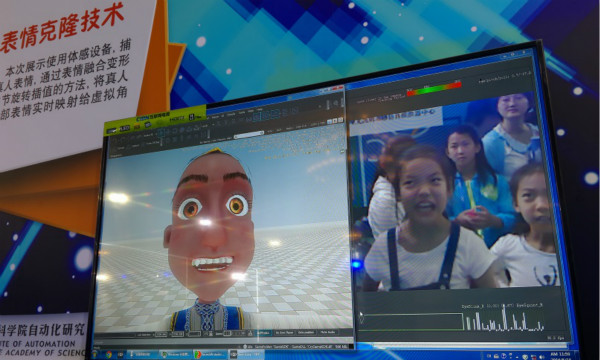The height and width of the screenshot is (360, 600).
Task: Switch to the first open window on the taskbar
Action: (x=143, y=355)
